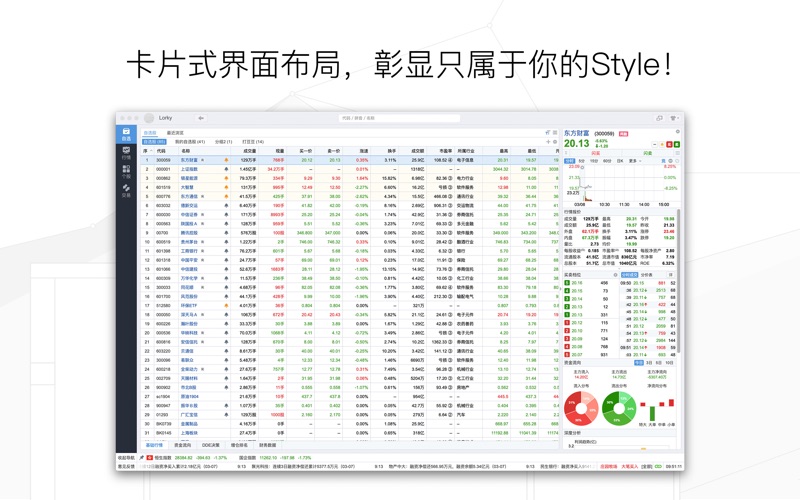Open the watchlist group settings gear
This screenshot has height=500, width=800.
[555, 142]
